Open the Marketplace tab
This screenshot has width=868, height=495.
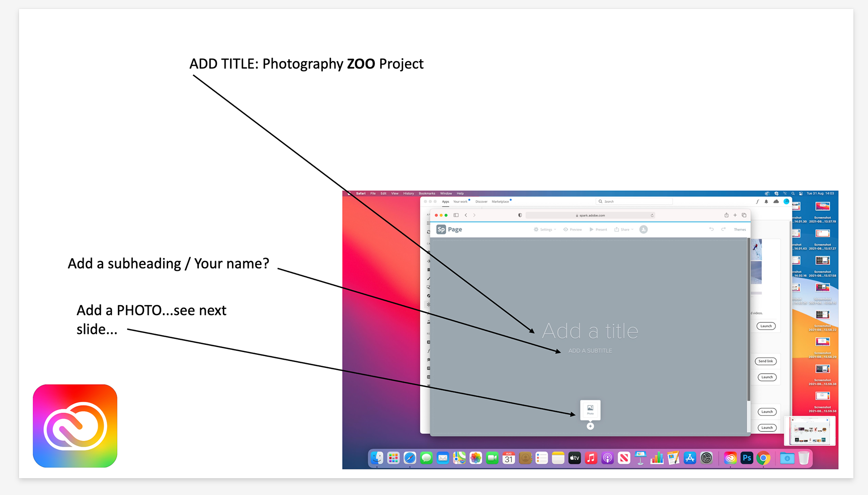point(500,202)
